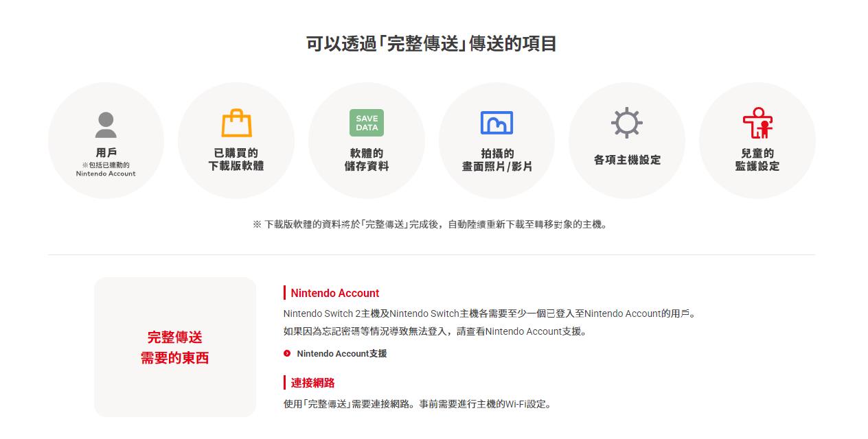This screenshot has height=439, width=868.
Task: Click the red arrow bullet beside Nintendo Account支援
Action: (x=287, y=353)
